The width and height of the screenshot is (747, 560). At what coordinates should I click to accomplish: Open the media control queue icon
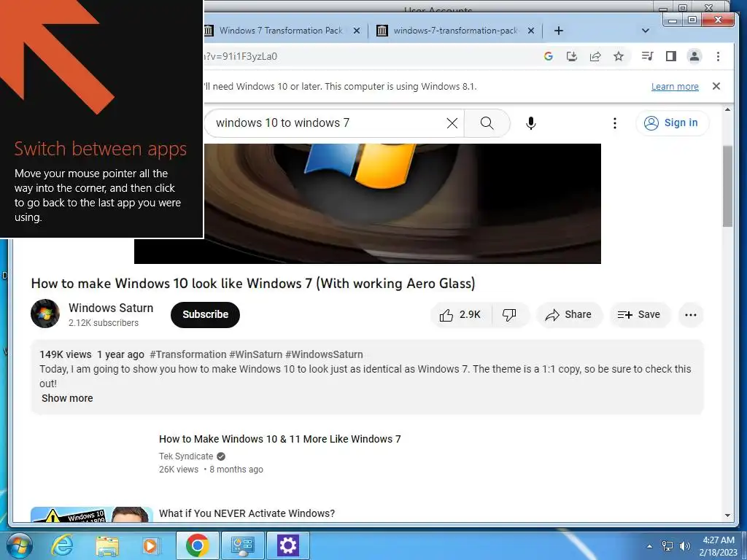648,56
